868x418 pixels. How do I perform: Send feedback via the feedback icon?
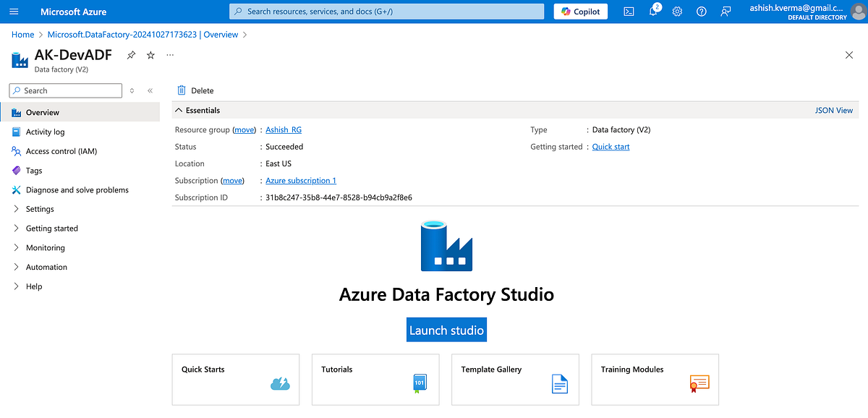tap(726, 12)
